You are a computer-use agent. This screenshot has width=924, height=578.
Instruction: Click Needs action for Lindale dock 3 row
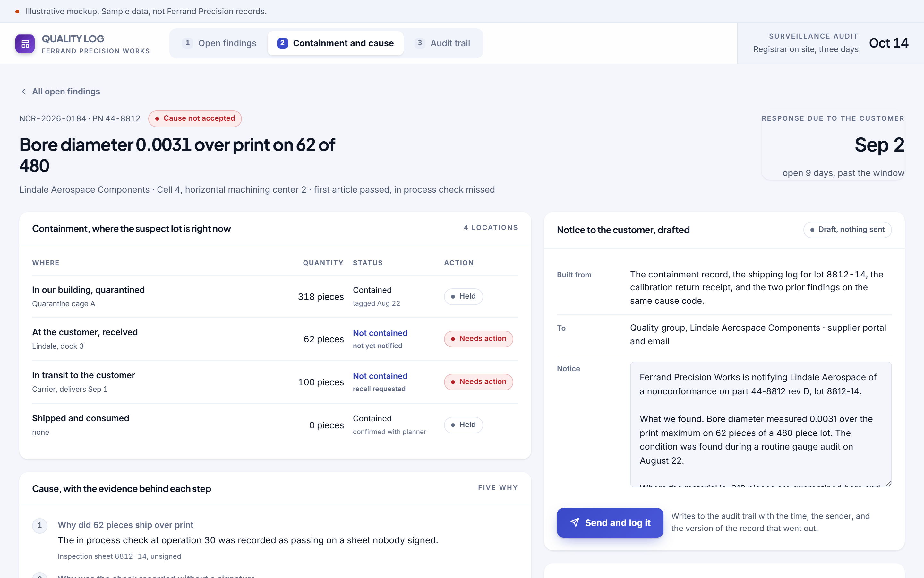click(478, 339)
